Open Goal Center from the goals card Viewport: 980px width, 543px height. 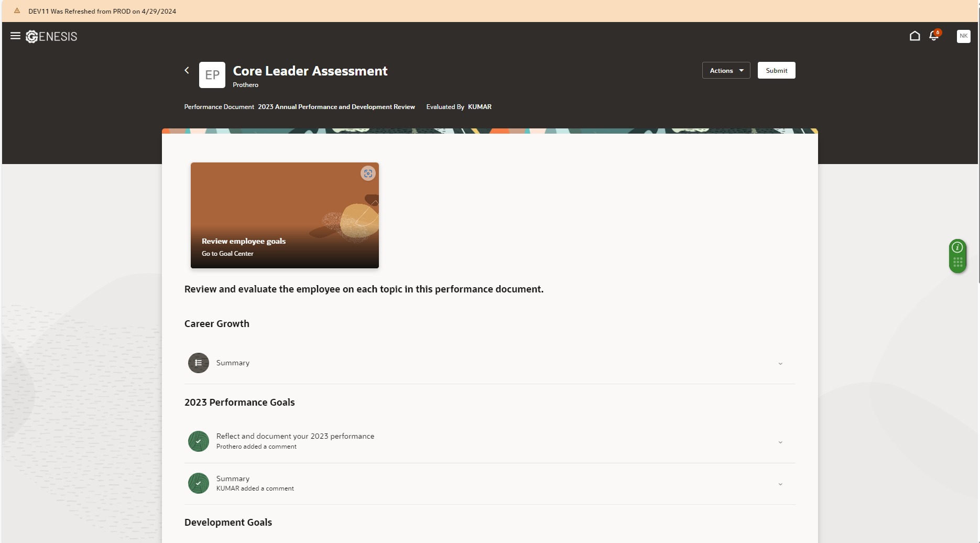[227, 253]
